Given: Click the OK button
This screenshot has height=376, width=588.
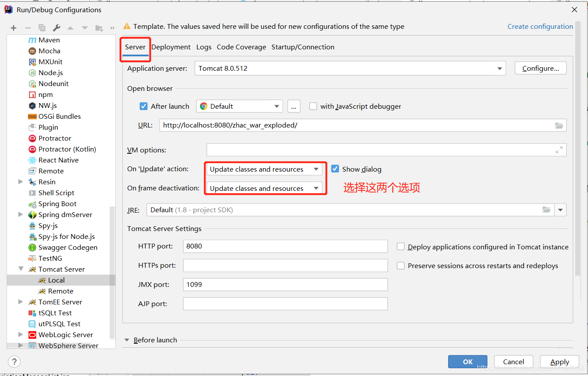Looking at the screenshot, I should pos(468,362).
